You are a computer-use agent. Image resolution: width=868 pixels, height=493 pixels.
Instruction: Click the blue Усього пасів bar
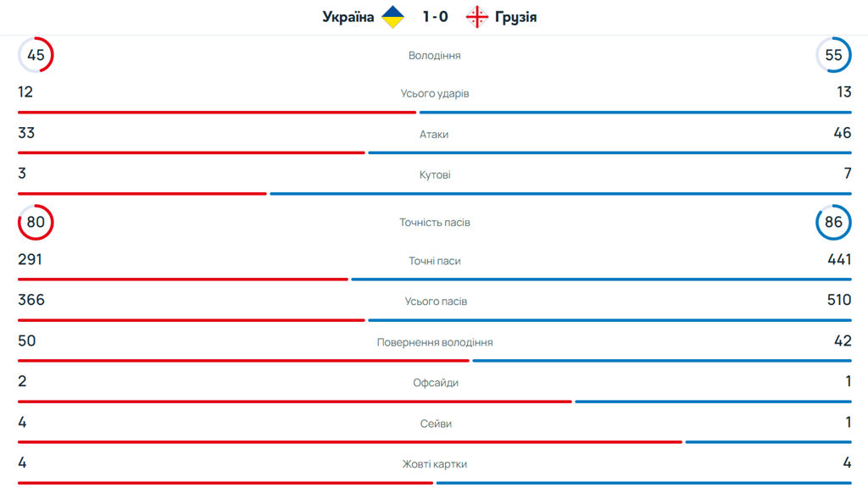[609, 320]
